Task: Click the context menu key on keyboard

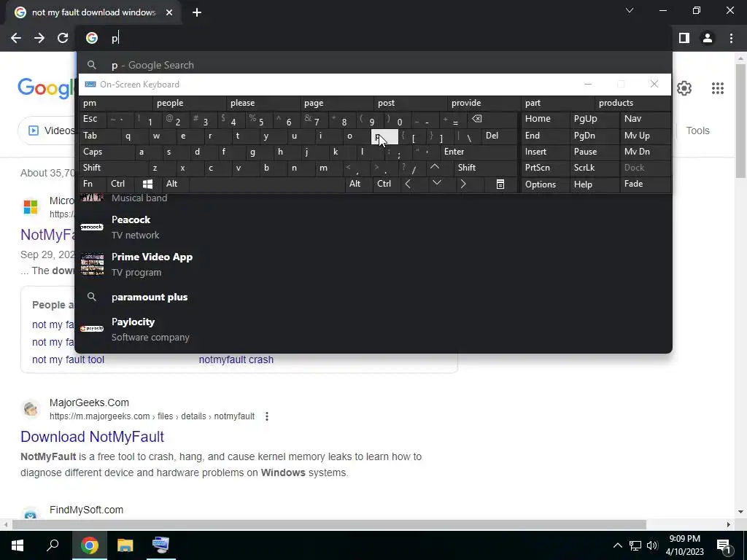Action: 500,184
